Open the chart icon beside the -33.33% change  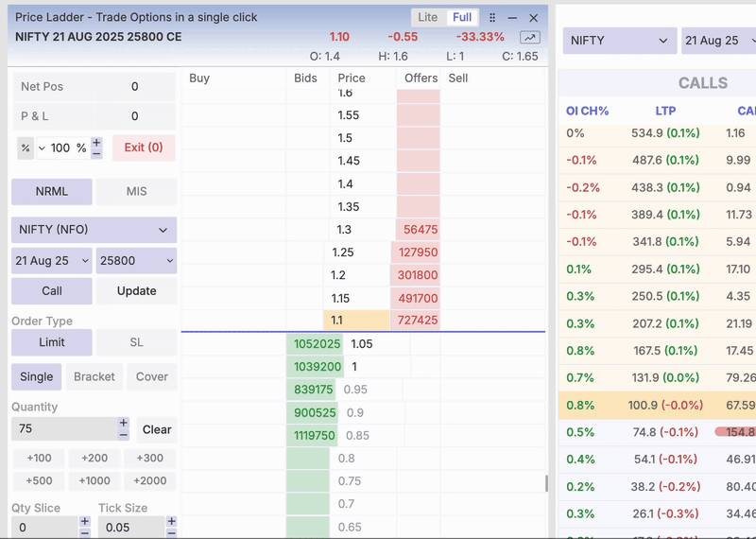[x=529, y=37]
